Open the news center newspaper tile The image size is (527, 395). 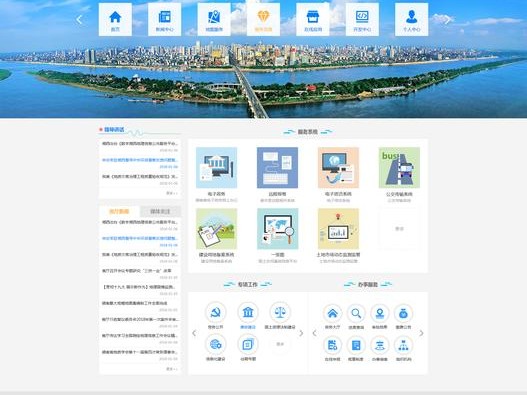tap(165, 19)
